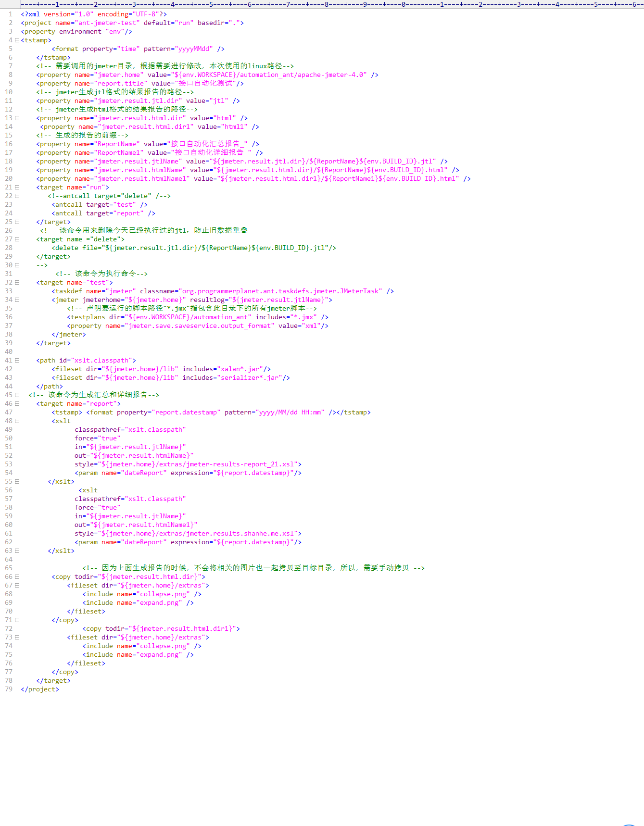Viewport: 644px width, 826px height.
Task: Toggle the fold marker beside line 45
Action: 17,395
